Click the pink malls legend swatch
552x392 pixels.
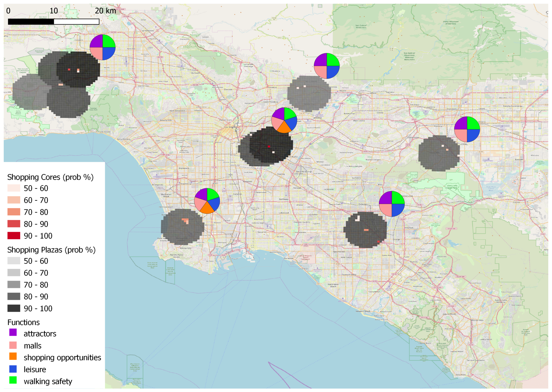click(x=13, y=345)
